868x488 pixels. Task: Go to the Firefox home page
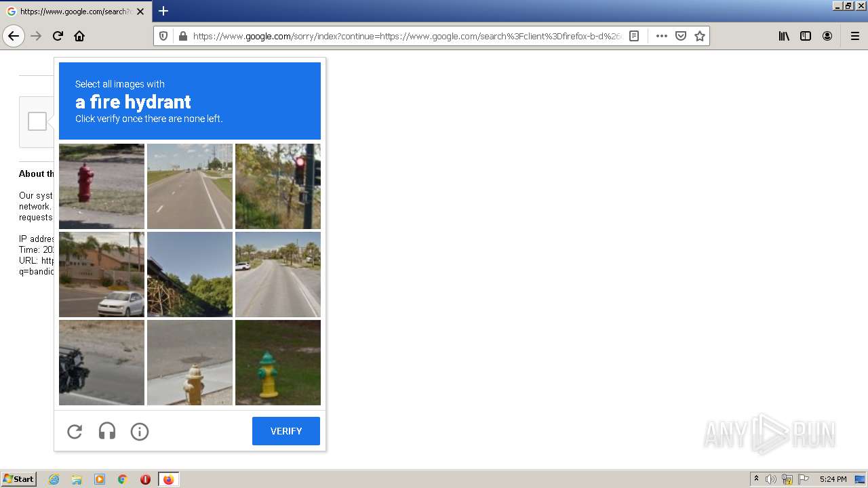pos(79,36)
